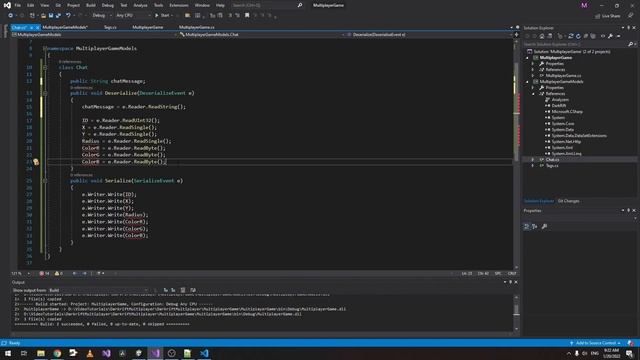Open the Any CPU platform dropdown
Screen dimensions: 640x360
133,16
